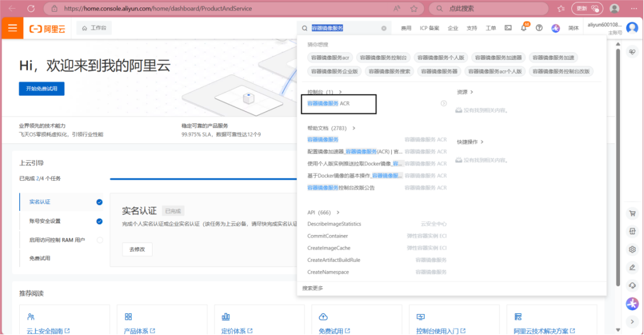Screen dimensions: 644x335
Task: Toggle 账号安全设置 completed check
Action: pyautogui.click(x=100, y=222)
